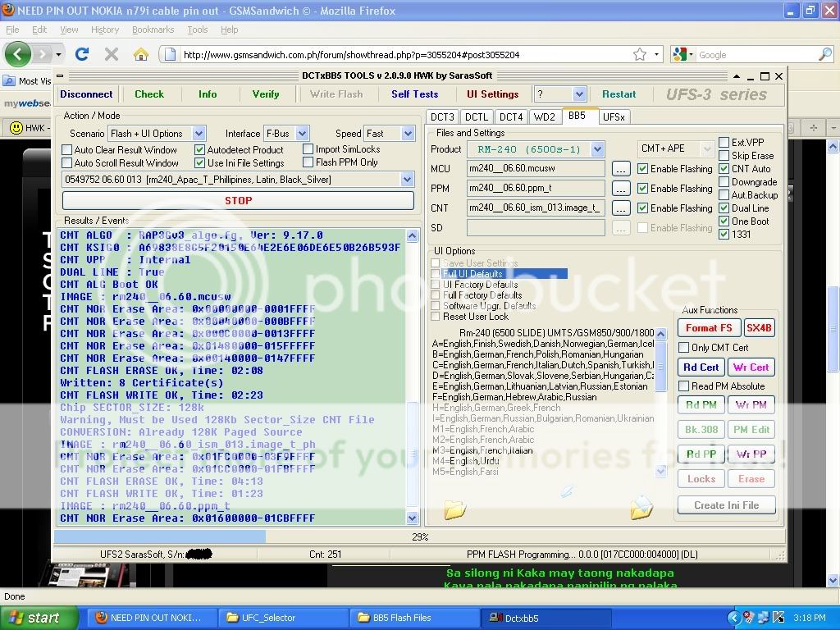Open the ? dropdown beside UI Settings
Viewport: 840px width, 630px height.
click(x=579, y=95)
